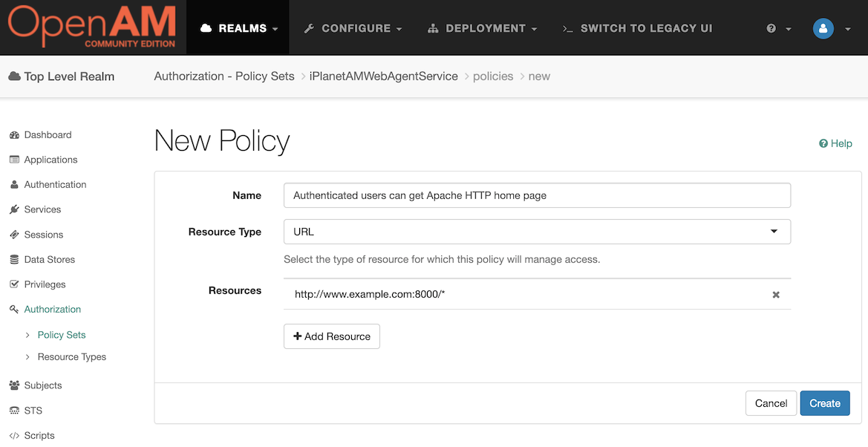Click the Cancel button
This screenshot has height=447, width=868.
(x=771, y=403)
